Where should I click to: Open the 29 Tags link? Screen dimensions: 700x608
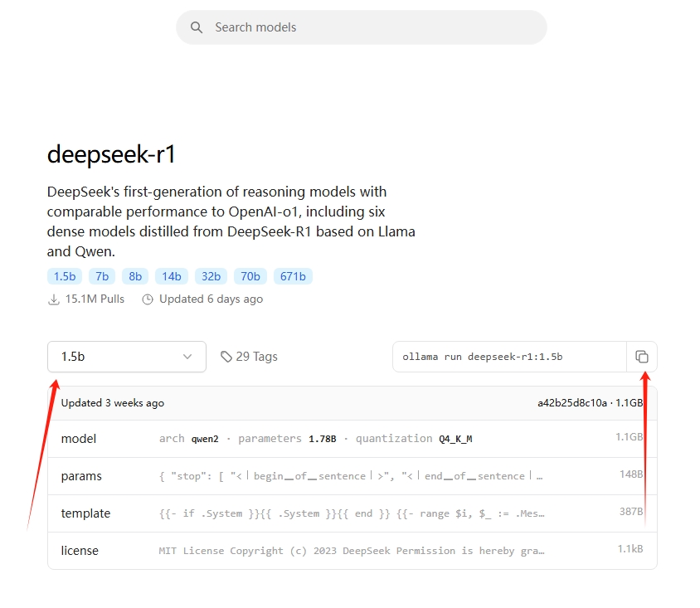[249, 357]
